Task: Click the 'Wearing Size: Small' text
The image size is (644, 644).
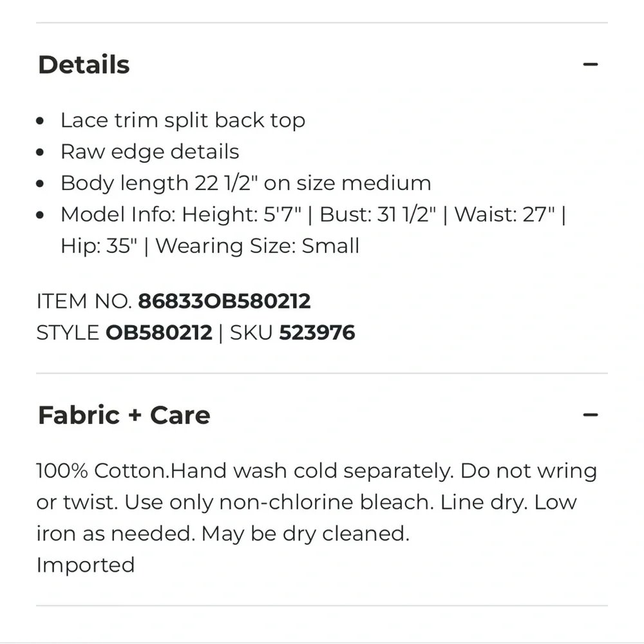Action: click(258, 246)
